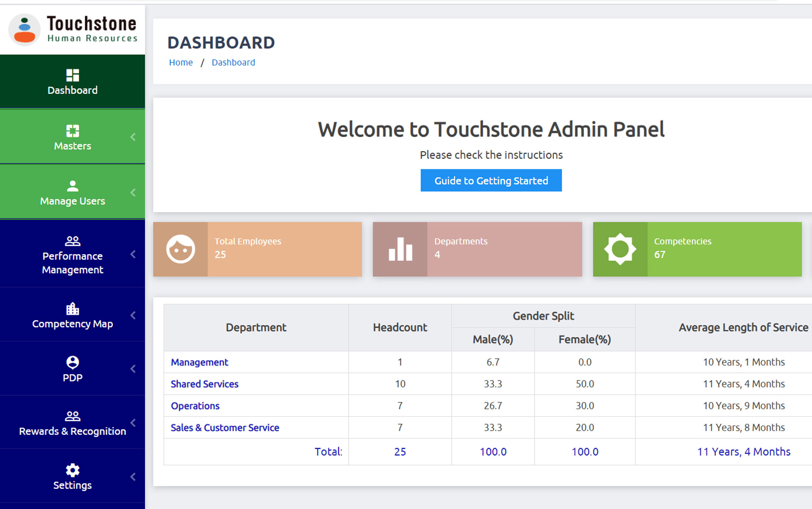This screenshot has height=509, width=812.
Task: Open the Shared Services department link
Action: coord(204,384)
